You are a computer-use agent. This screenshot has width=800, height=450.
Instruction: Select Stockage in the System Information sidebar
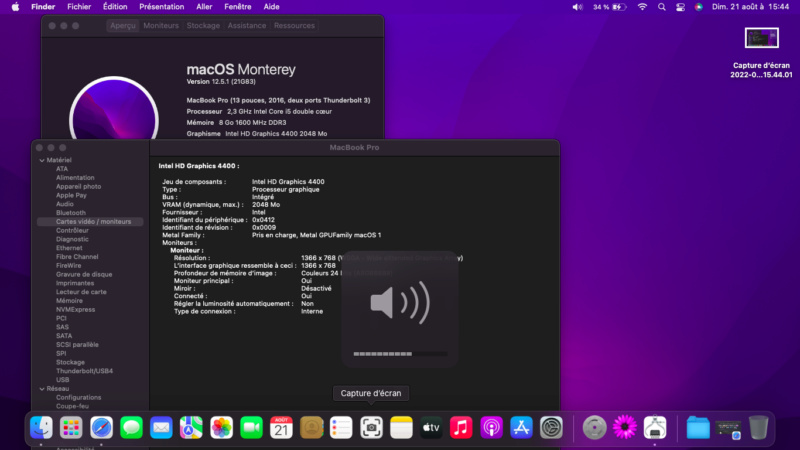tap(70, 362)
